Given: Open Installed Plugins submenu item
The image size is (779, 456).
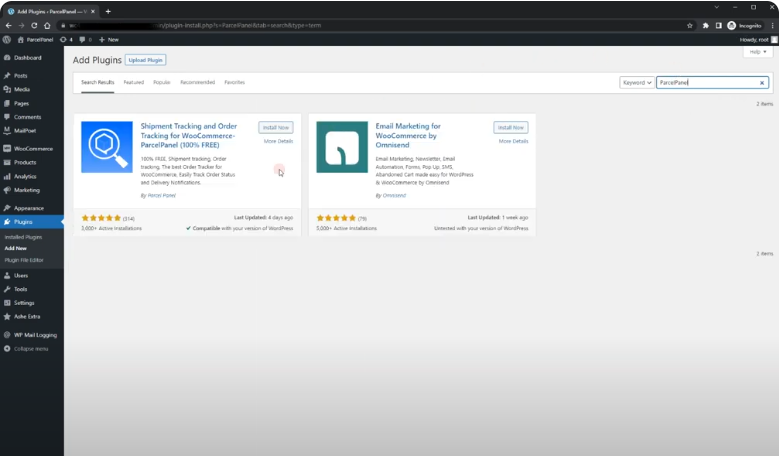Looking at the screenshot, I should click(x=23, y=237).
